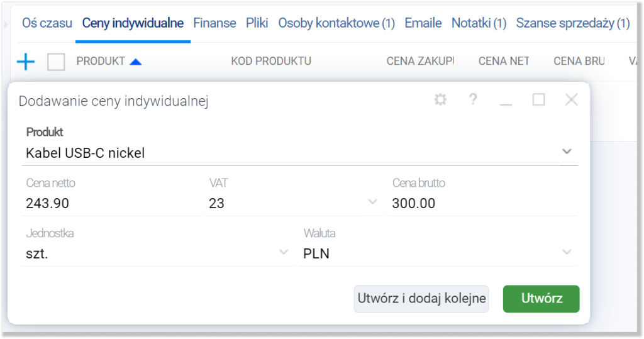The image size is (644, 339).
Task: Click the Cena brutto input field
Action: tap(481, 203)
